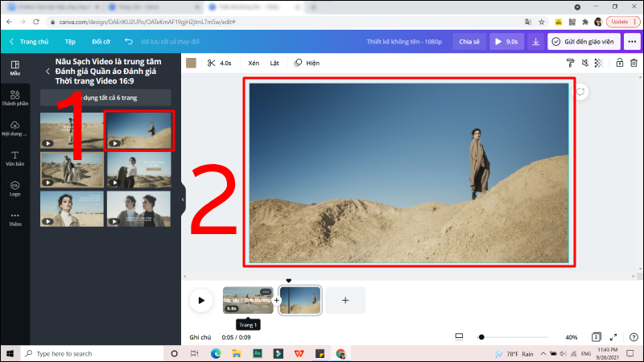This screenshot has width=644, height=362.
Task: Click the main canvas video image
Action: coord(409,173)
